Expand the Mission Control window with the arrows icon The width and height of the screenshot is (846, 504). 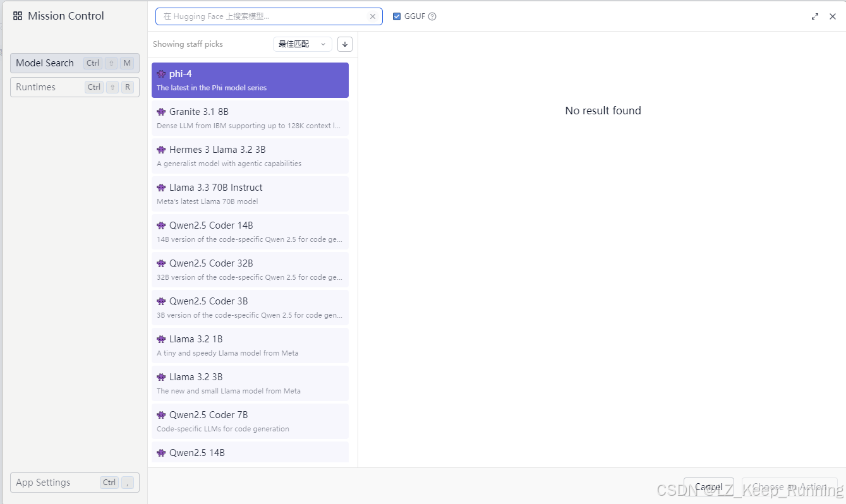(x=815, y=16)
